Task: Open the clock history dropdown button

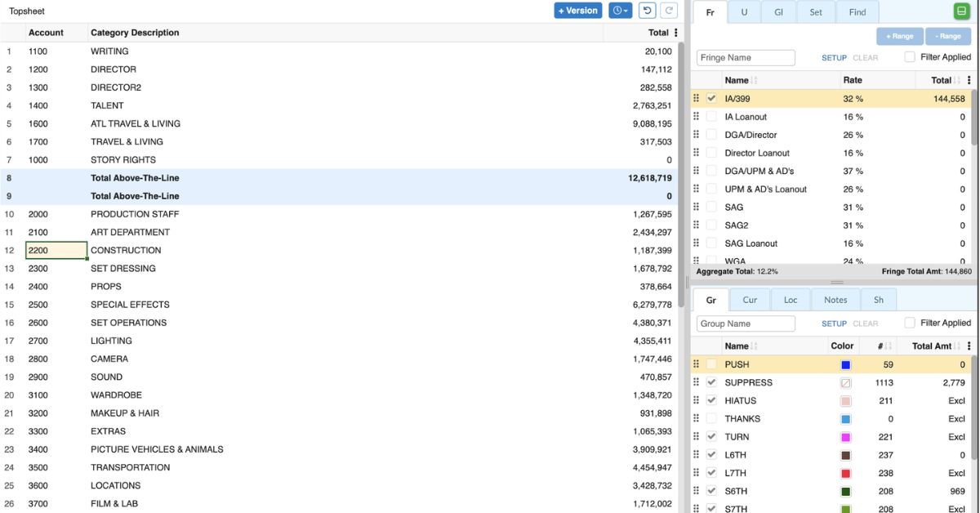Action: (621, 11)
